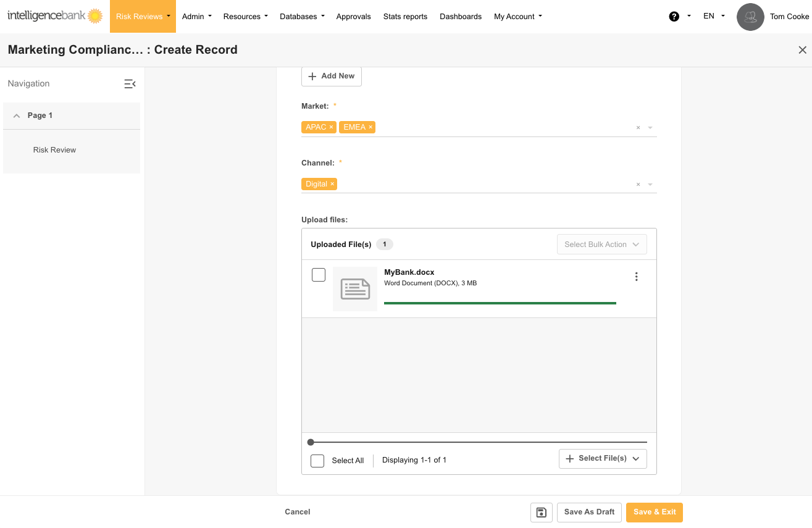
Task: Collapse the Page 1 navigation section
Action: (x=17, y=116)
